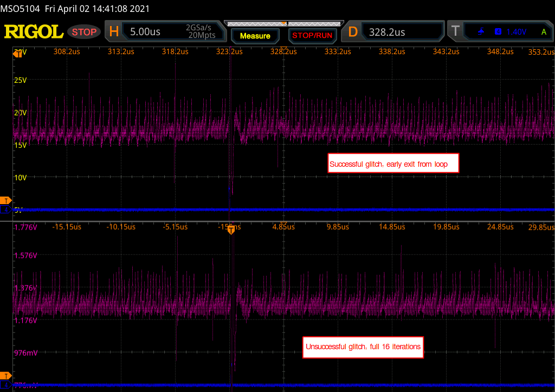Screen dimensions: 555x392
Task: Click trigger position T marker between waveform windows
Action: pyautogui.click(x=231, y=230)
